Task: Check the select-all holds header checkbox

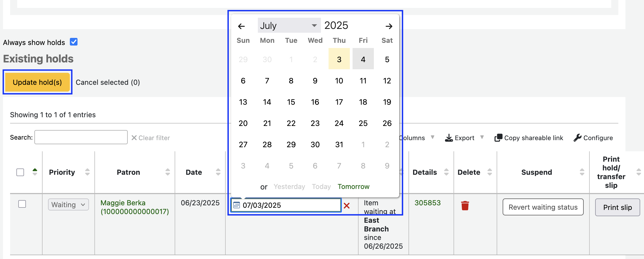Action: pyautogui.click(x=20, y=172)
